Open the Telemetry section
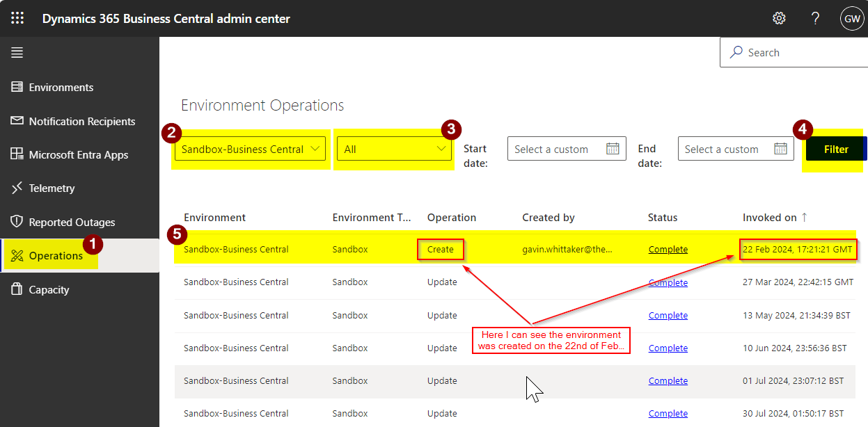Screen dimensions: 868x427 pyautogui.click(x=52, y=188)
